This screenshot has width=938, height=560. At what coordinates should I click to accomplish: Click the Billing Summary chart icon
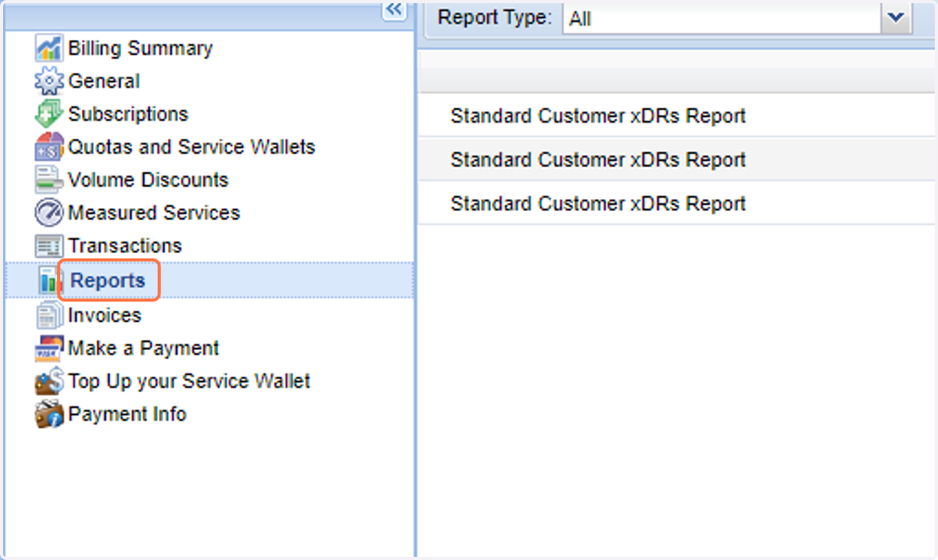coord(48,48)
